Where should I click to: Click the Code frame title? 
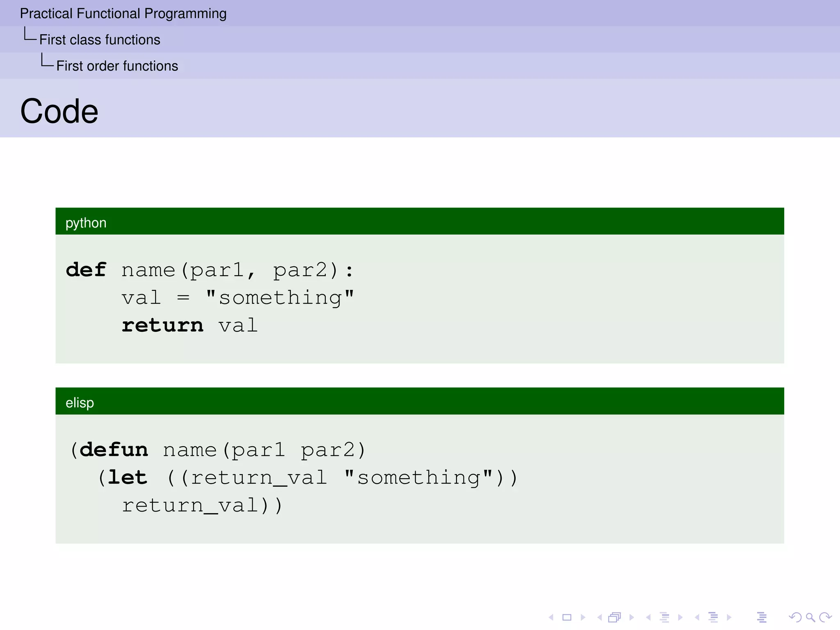[x=59, y=111]
